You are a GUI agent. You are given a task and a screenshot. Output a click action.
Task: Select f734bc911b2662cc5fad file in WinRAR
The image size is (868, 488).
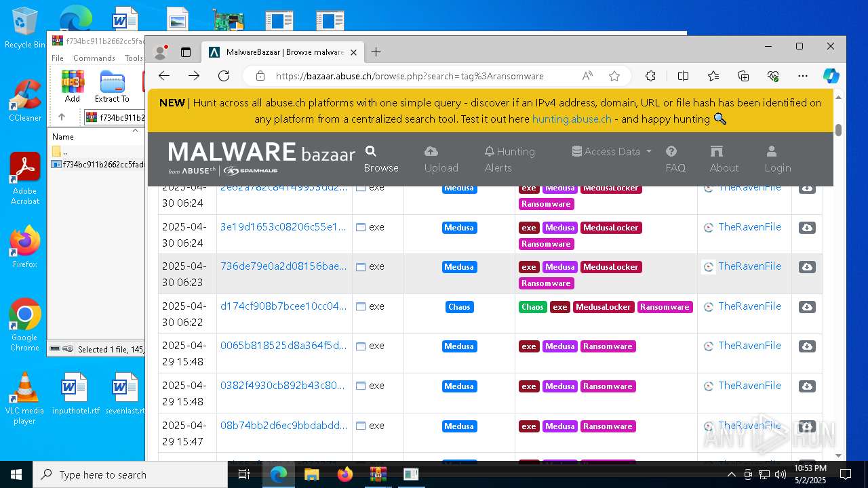[98, 164]
